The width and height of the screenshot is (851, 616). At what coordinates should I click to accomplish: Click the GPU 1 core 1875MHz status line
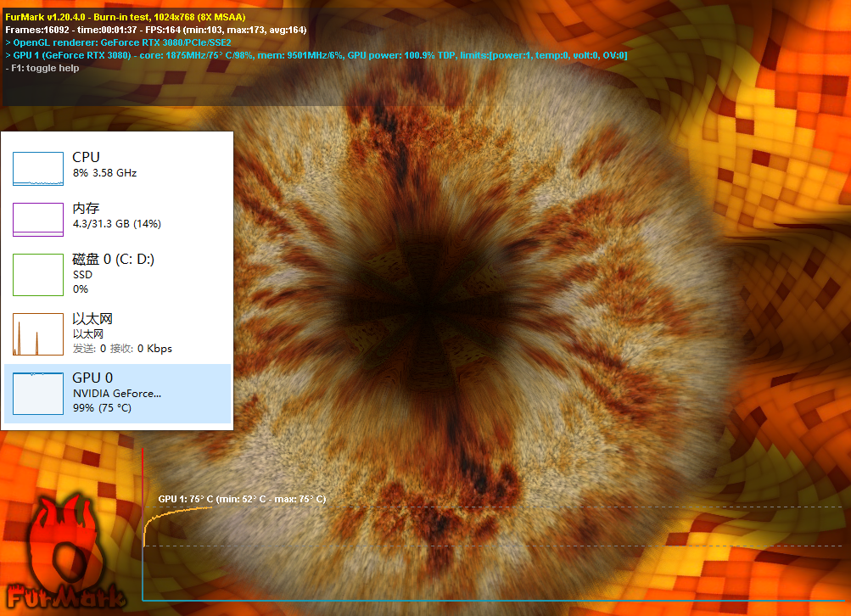pos(316,55)
